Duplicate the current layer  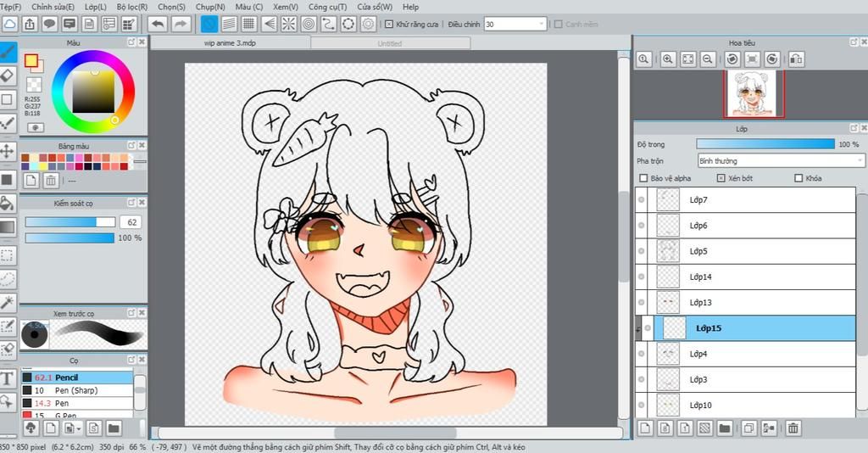(x=748, y=428)
